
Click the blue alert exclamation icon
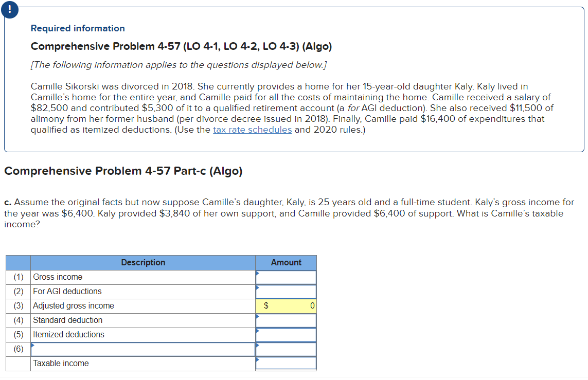9,9
